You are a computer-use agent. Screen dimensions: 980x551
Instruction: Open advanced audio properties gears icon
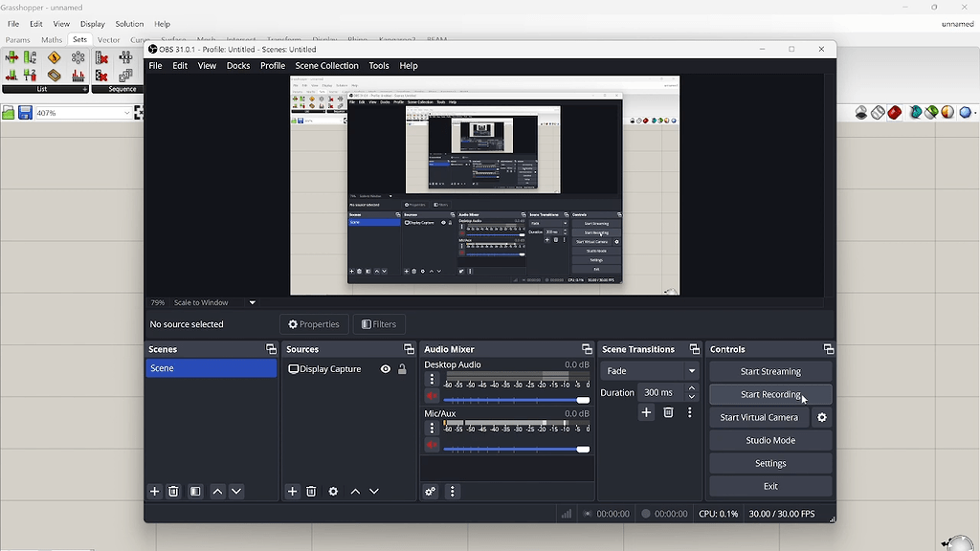coord(431,492)
